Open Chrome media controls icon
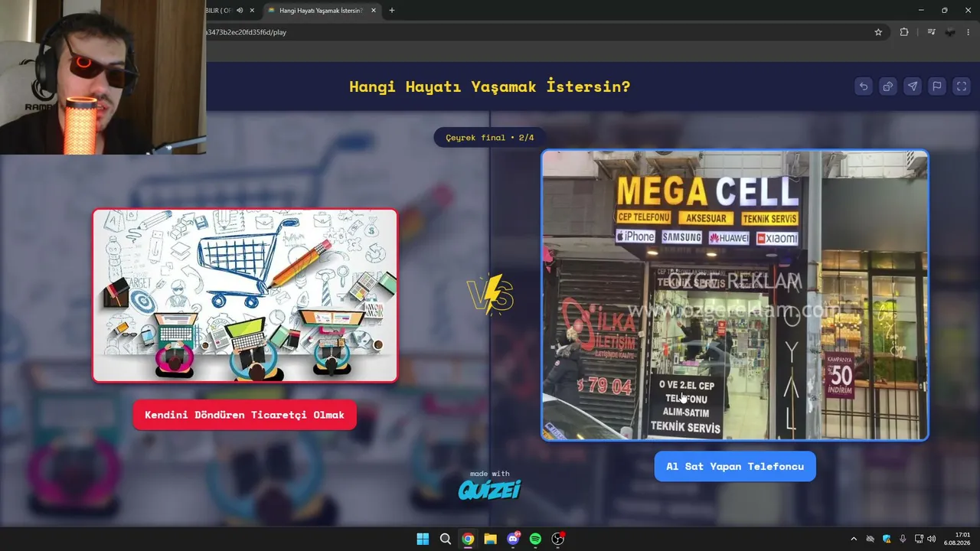 931,32
